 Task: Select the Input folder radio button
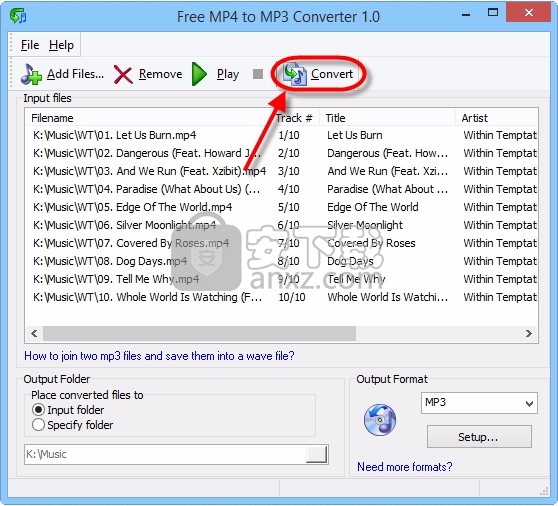click(38, 410)
